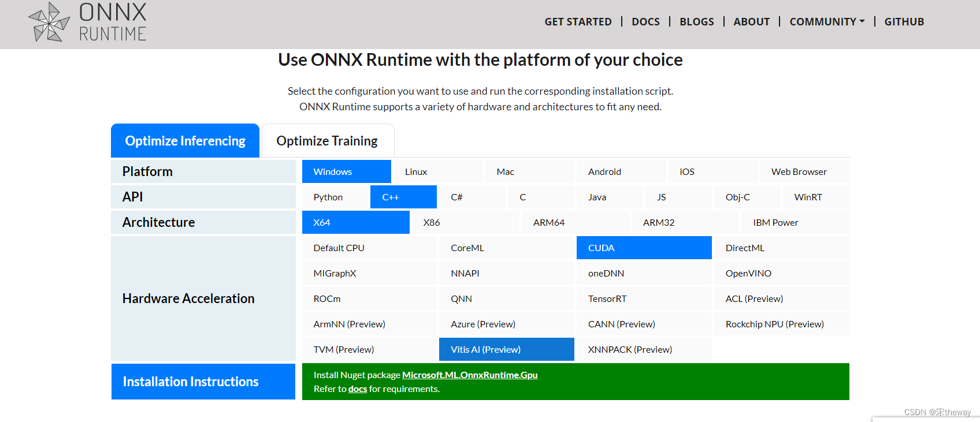The width and height of the screenshot is (980, 422).
Task: Pick the IBM Power architecture
Action: click(x=795, y=222)
